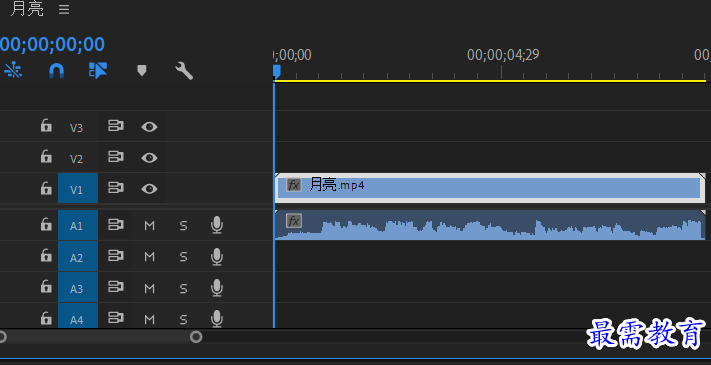
Task: Toggle insert sequences as nests option
Action: [x=13, y=70]
